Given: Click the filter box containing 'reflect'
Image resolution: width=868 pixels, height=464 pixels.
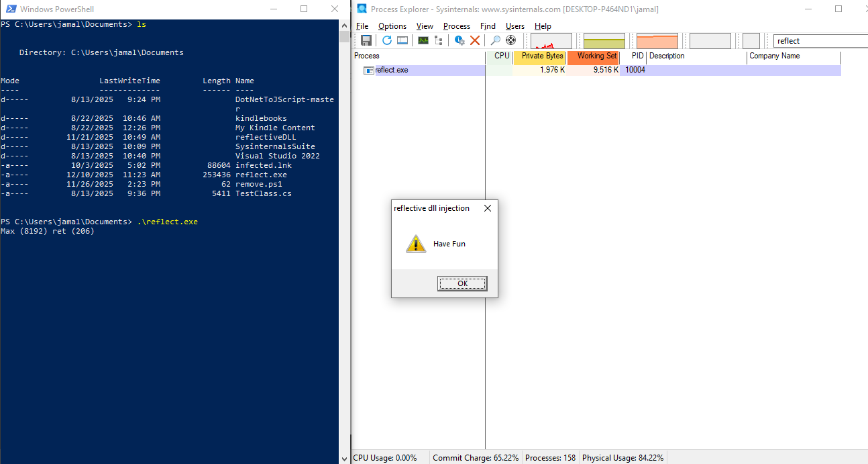Looking at the screenshot, I should point(820,41).
